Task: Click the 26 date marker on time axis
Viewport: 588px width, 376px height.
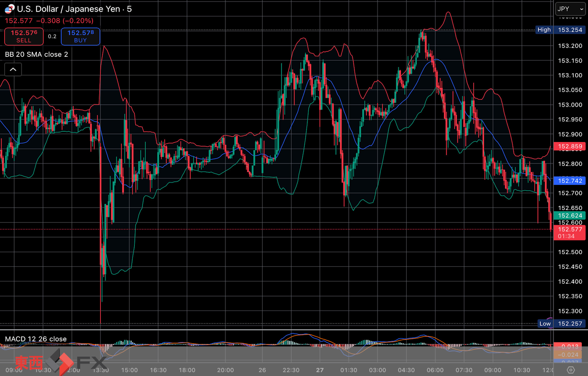Action: point(262,370)
